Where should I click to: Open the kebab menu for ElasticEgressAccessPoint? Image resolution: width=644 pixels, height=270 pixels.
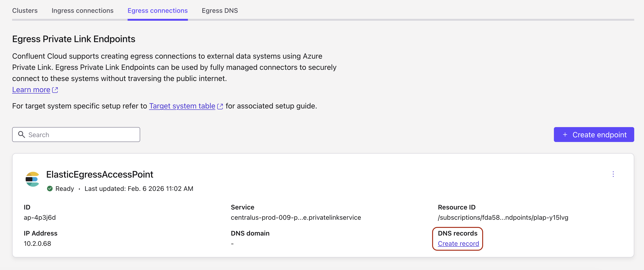pos(613,175)
